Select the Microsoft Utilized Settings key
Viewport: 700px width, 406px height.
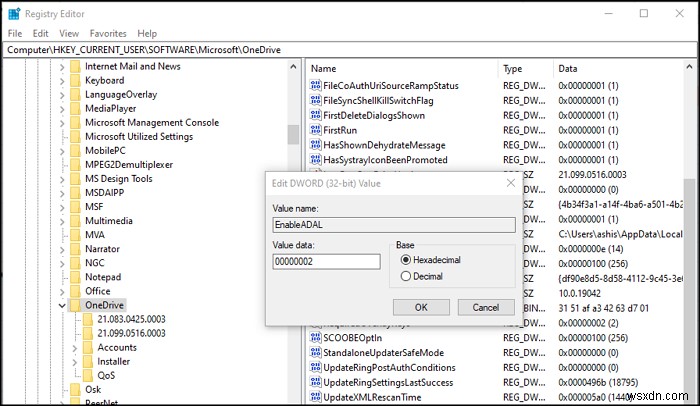[x=139, y=136]
